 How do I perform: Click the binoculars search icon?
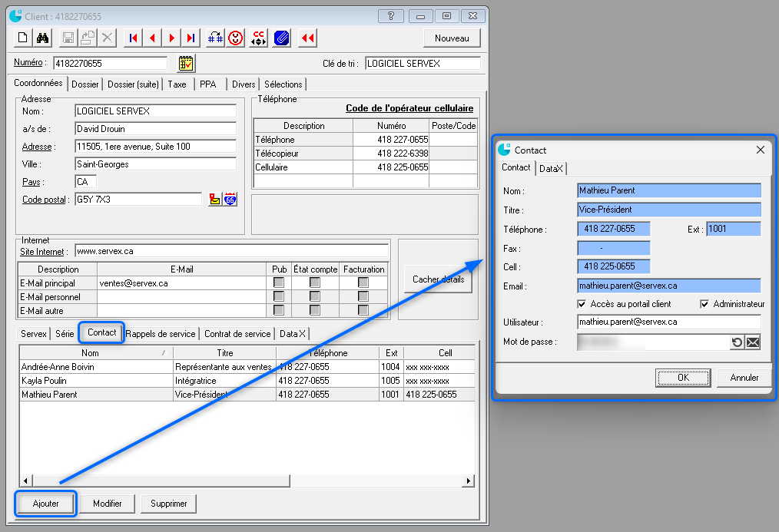(43, 38)
